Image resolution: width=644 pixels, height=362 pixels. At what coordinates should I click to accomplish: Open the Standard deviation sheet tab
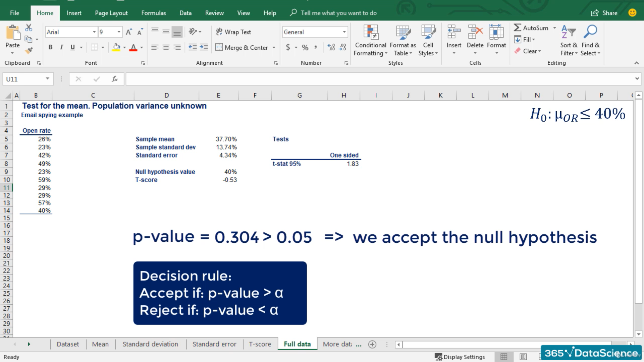[x=150, y=344]
